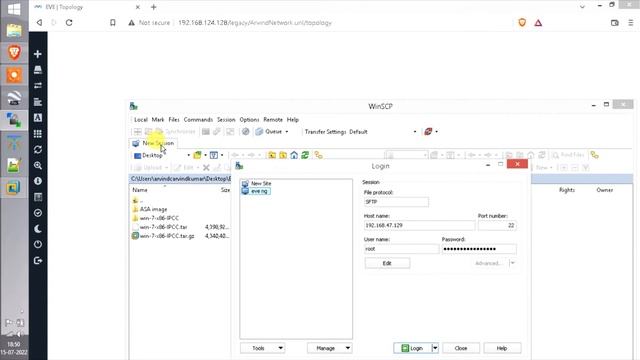Click Queue toolbar button
This screenshot has height=360, width=640.
pyautogui.click(x=269, y=131)
